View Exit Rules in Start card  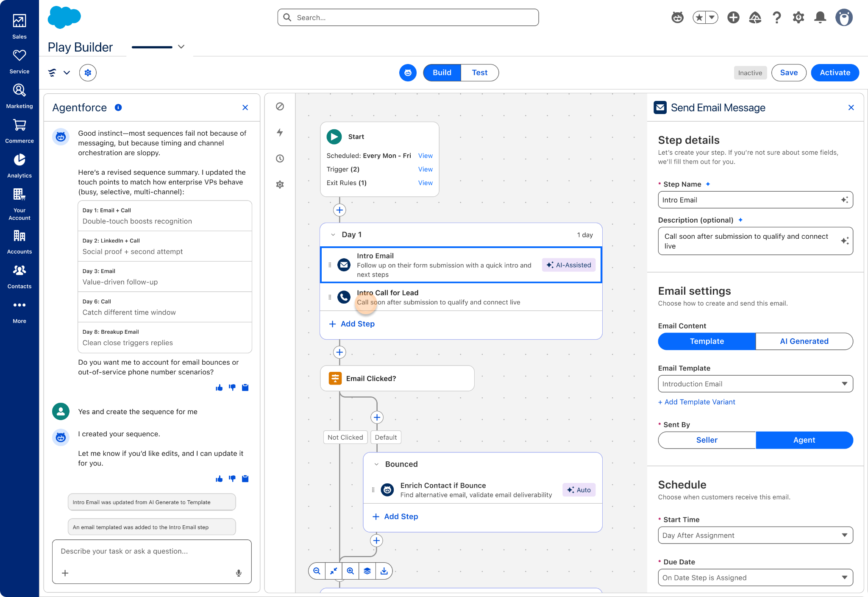coord(426,183)
